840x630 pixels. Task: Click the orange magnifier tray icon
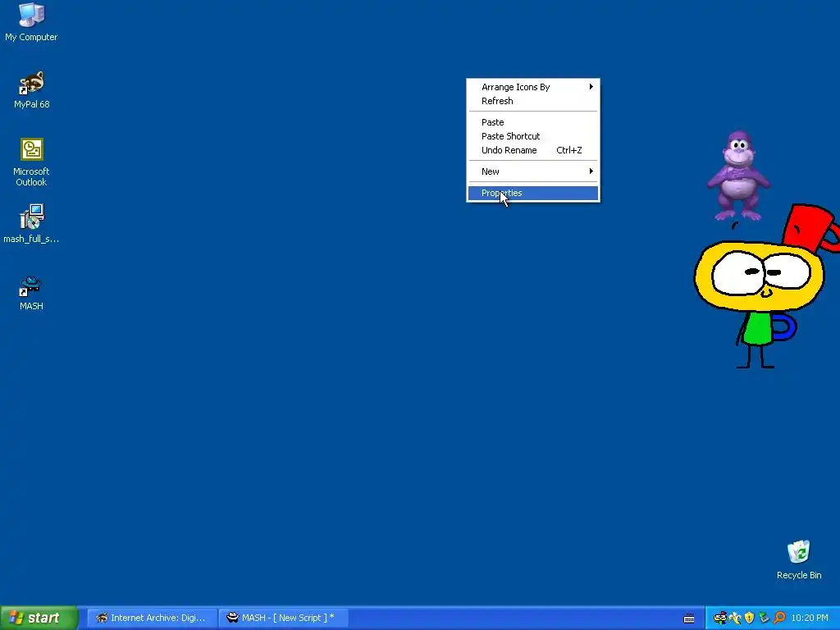tap(779, 619)
